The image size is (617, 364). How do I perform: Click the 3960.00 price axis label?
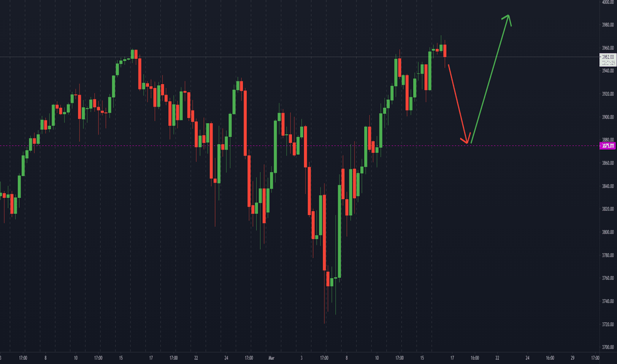click(x=608, y=48)
